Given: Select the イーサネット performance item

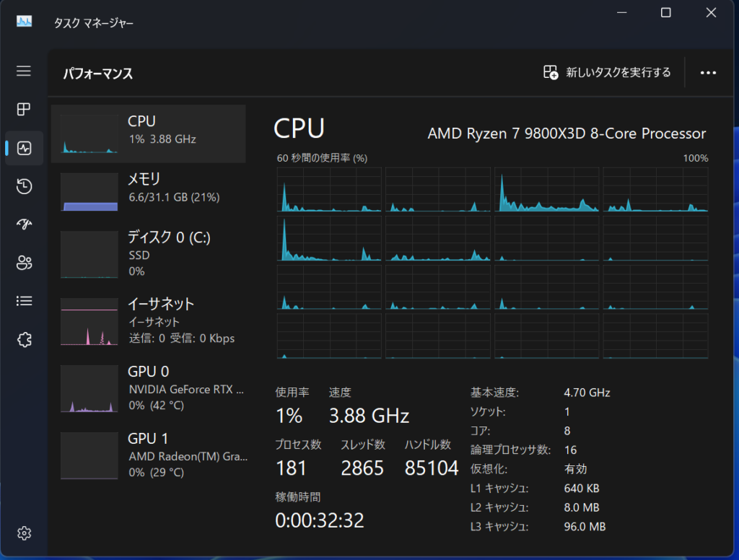Looking at the screenshot, I should point(149,321).
